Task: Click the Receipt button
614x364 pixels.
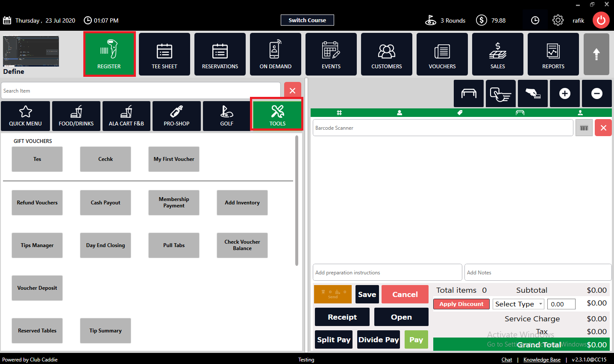Action: (x=342, y=317)
